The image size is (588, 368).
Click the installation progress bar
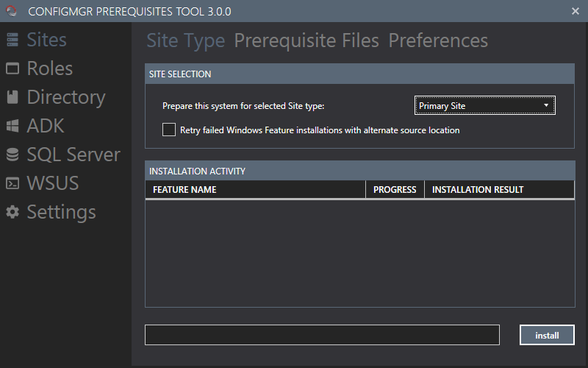click(322, 335)
